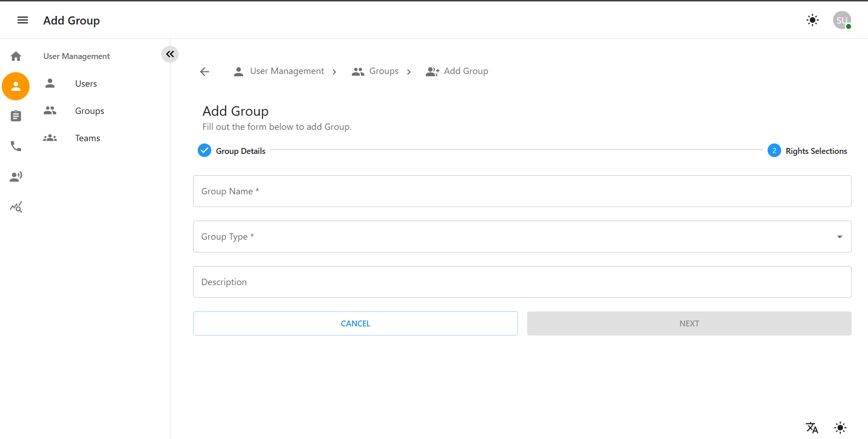Go to Home from sidebar icon

[16, 56]
